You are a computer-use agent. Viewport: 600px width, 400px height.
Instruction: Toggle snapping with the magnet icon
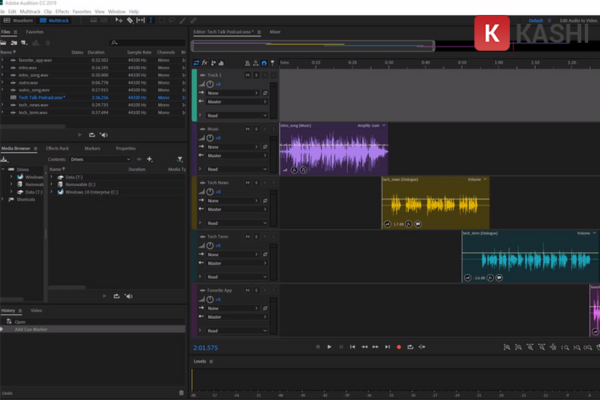264,63
